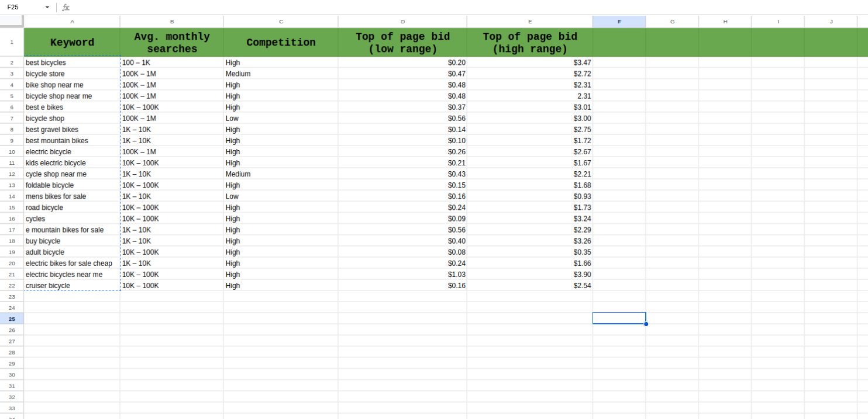Click the name box showing F25
This screenshot has width=868, height=419.
click(x=23, y=8)
